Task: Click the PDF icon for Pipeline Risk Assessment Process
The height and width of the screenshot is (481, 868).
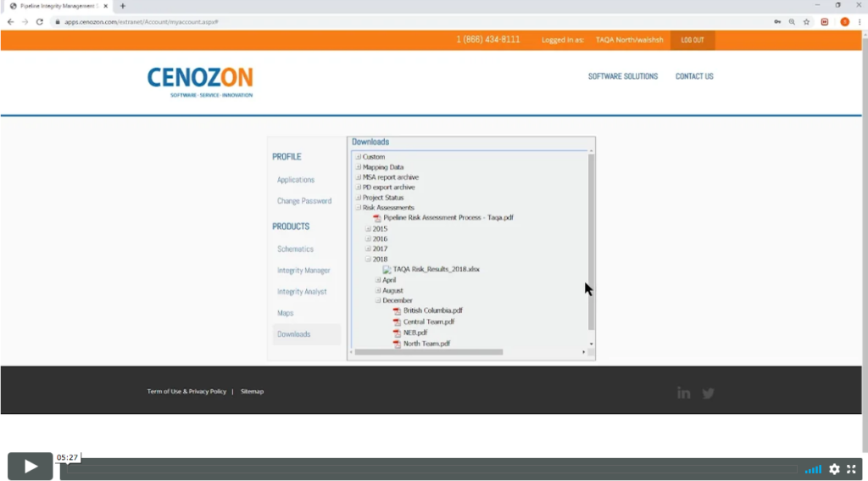Action: pyautogui.click(x=377, y=218)
